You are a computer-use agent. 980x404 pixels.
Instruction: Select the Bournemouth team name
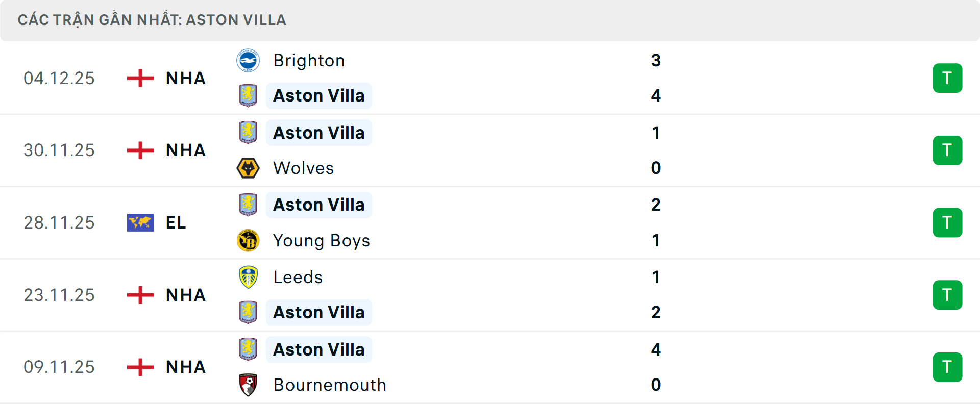tap(329, 385)
